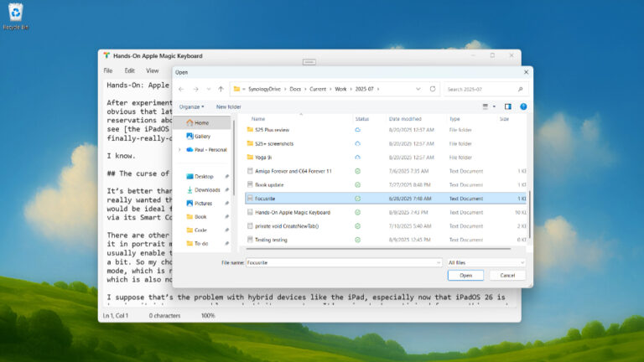Go to Downloads in quick access
This screenshot has height=362, width=644.
coord(206,189)
